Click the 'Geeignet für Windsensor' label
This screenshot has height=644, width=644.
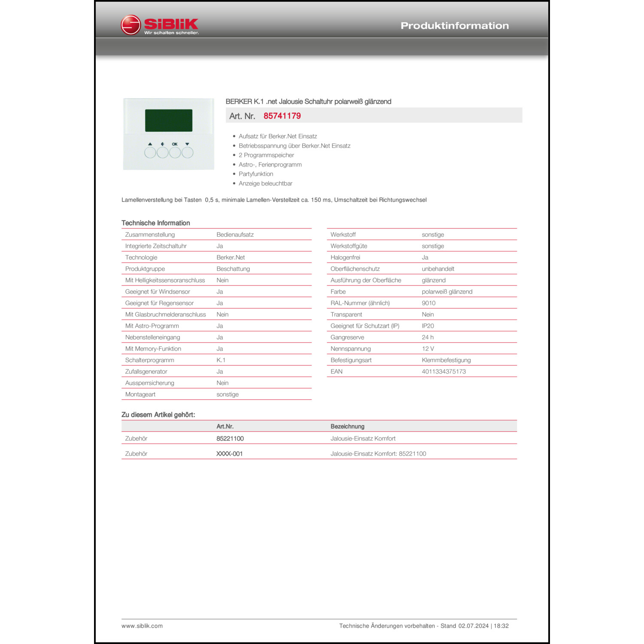click(158, 292)
